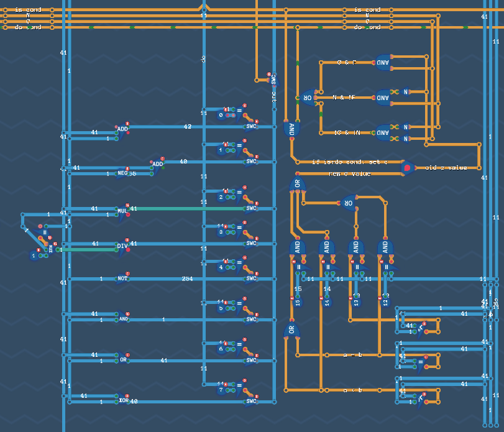
Task: Select the less-than comparator driving a < b
Action: click(x=421, y=397)
